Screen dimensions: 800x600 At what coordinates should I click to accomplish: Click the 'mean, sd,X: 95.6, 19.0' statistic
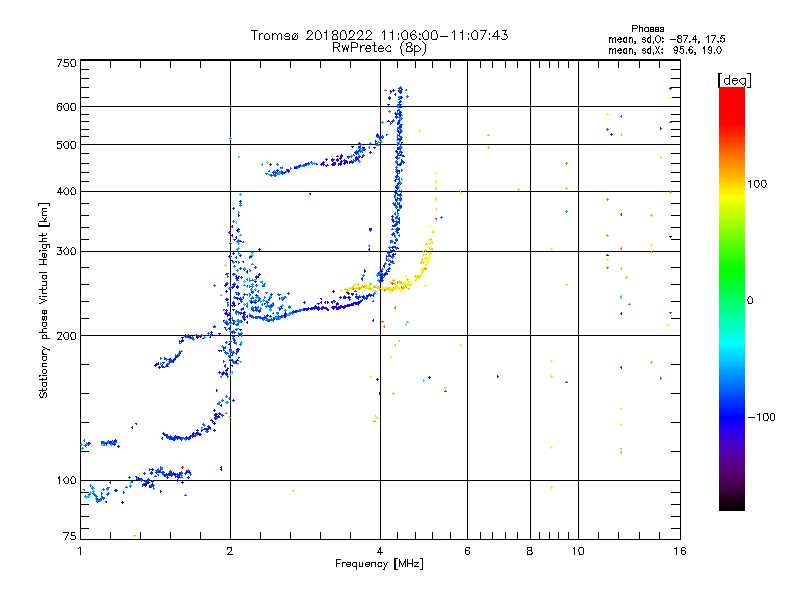(x=665, y=50)
